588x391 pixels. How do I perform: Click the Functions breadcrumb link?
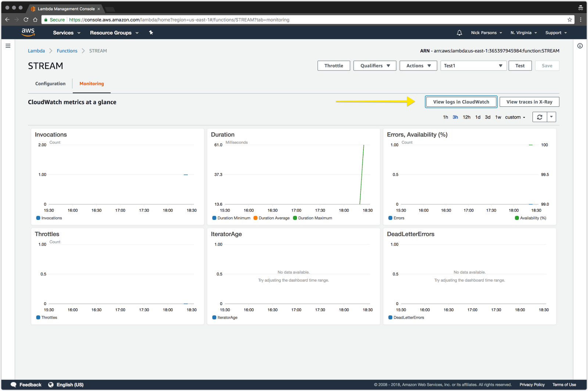coord(67,51)
